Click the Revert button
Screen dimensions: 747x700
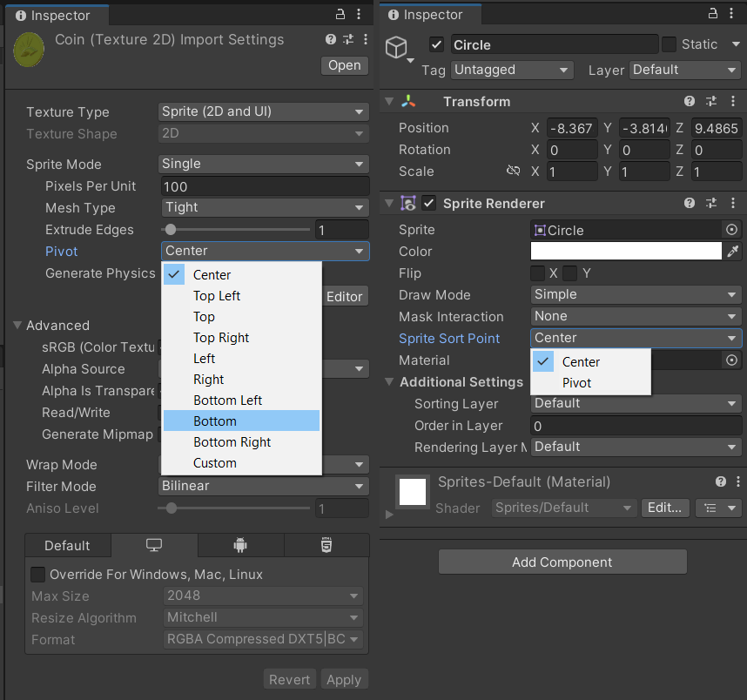(289, 679)
